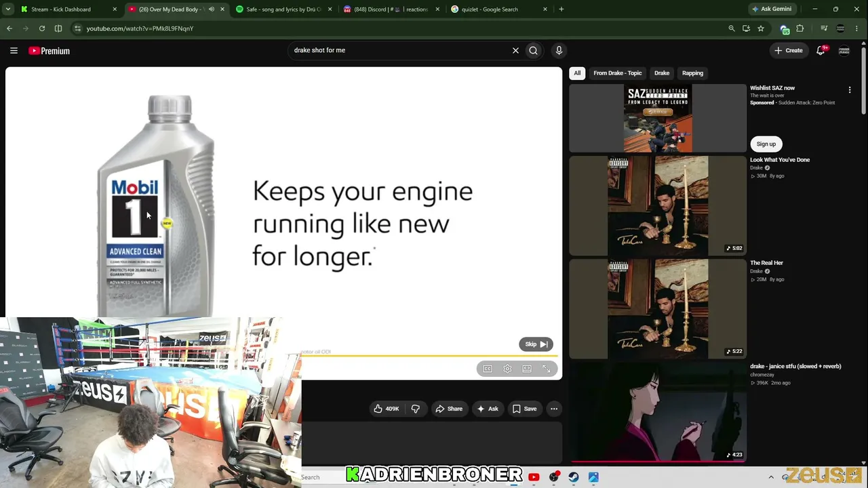
Task: Like the video with 409K likes
Action: [x=386, y=409]
